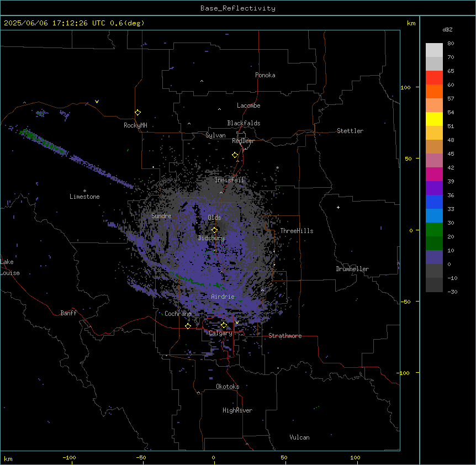The height and width of the screenshot is (465, 476).
Task: Click the yellow diamond marker above the Calgary label
Action: click(224, 325)
